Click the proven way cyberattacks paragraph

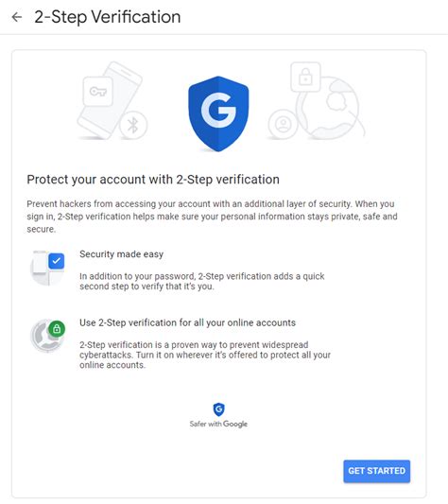[x=205, y=355]
